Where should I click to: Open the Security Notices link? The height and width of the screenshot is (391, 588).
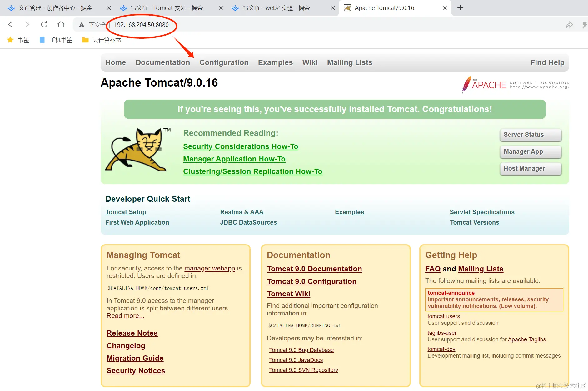pyautogui.click(x=136, y=371)
